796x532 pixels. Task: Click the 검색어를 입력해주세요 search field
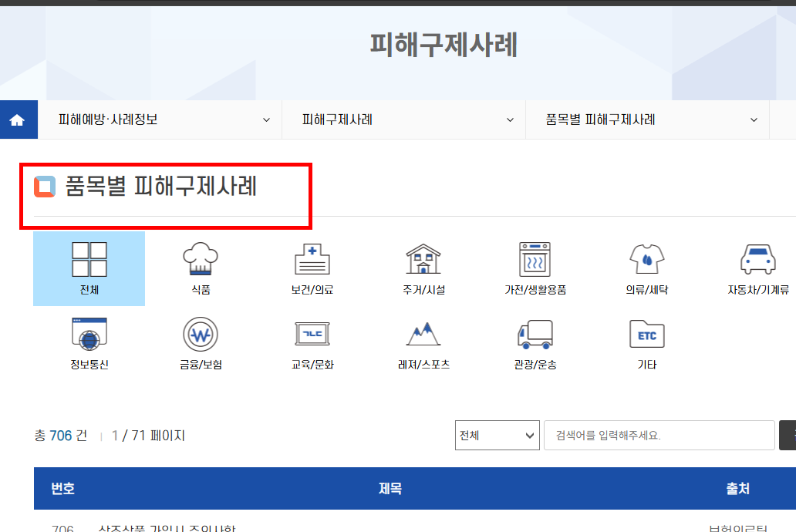[x=659, y=435]
